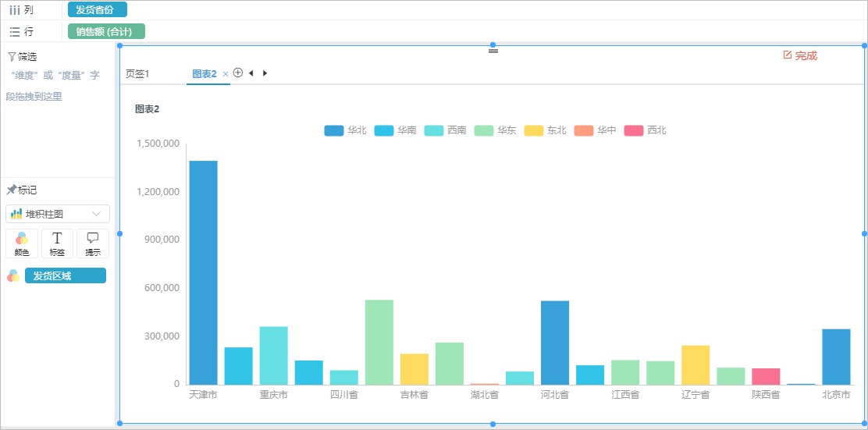Toggle the 华东 legend item
Screen dimensions: 868x430
coord(496,130)
